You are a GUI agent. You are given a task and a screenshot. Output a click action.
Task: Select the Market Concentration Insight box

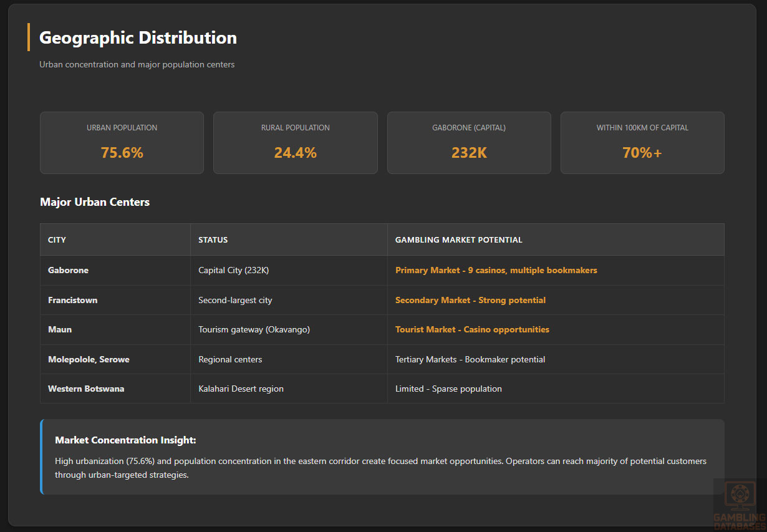382,457
